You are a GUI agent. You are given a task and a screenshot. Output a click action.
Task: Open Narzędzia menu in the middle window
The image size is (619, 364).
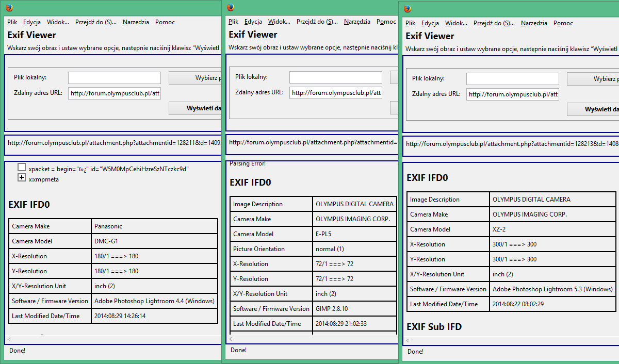click(357, 22)
